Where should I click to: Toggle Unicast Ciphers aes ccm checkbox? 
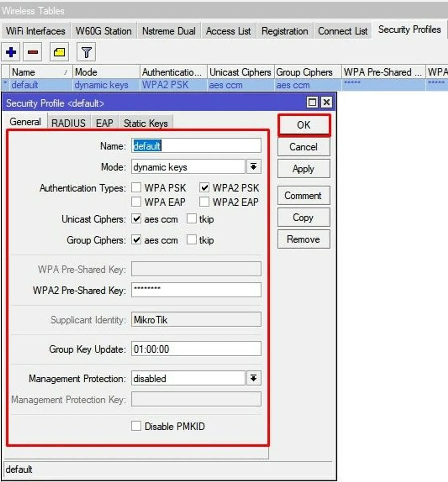pyautogui.click(x=137, y=219)
